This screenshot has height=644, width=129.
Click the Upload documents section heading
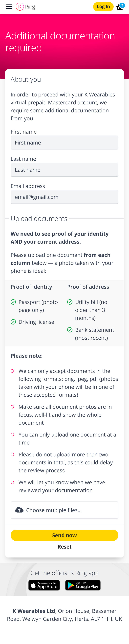point(39,218)
